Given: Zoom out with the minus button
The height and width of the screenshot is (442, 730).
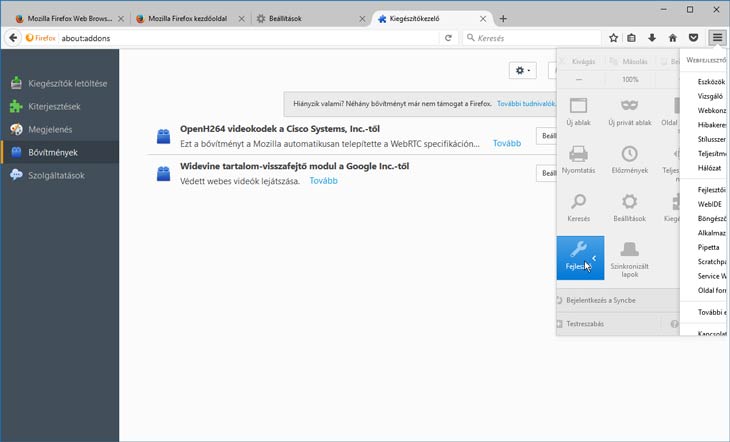Looking at the screenshot, I should click(579, 80).
